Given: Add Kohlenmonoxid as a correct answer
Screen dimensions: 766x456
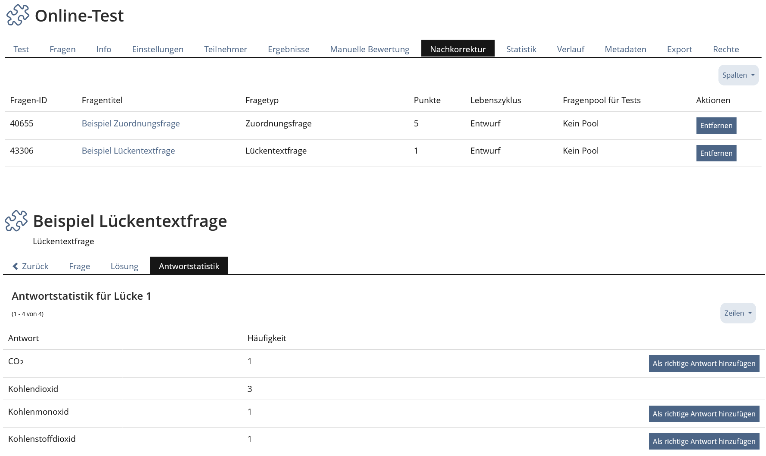Looking at the screenshot, I should click(x=703, y=413).
